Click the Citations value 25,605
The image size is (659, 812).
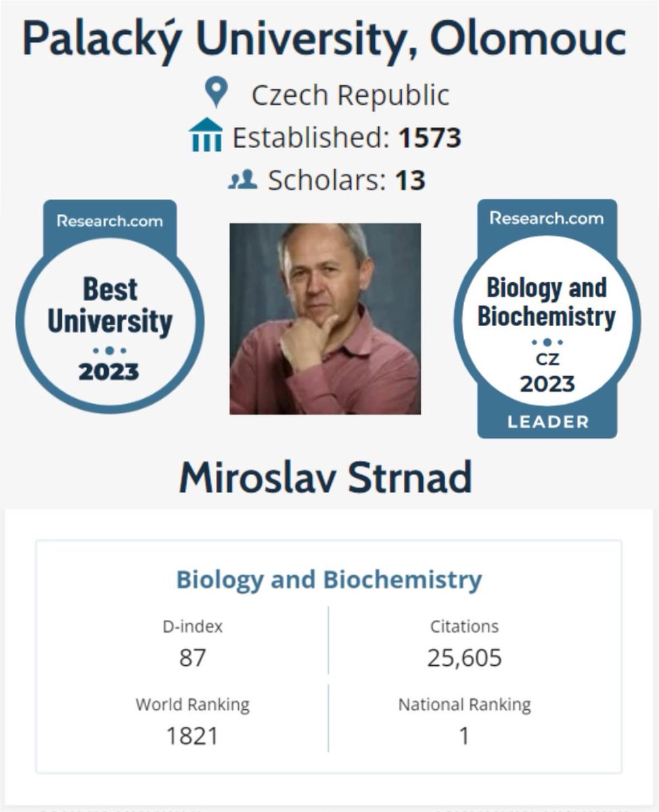[x=464, y=658]
